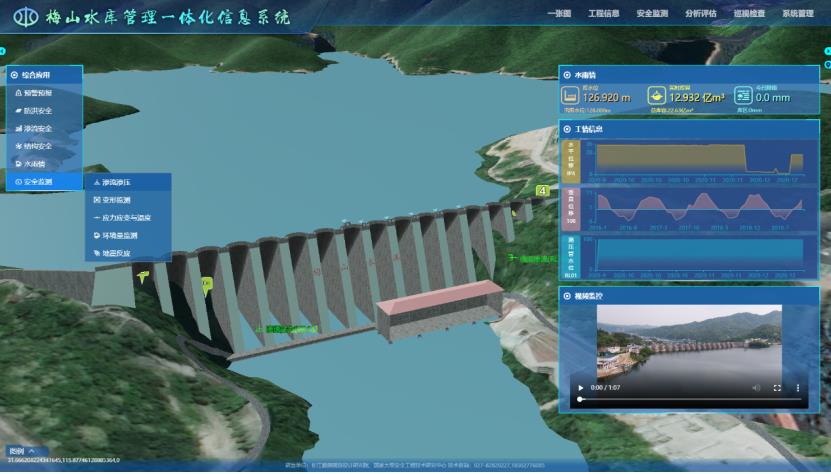This screenshot has height=474, width=831.
Task: Choose 环境量监测 from the submenu
Action: [x=128, y=236]
